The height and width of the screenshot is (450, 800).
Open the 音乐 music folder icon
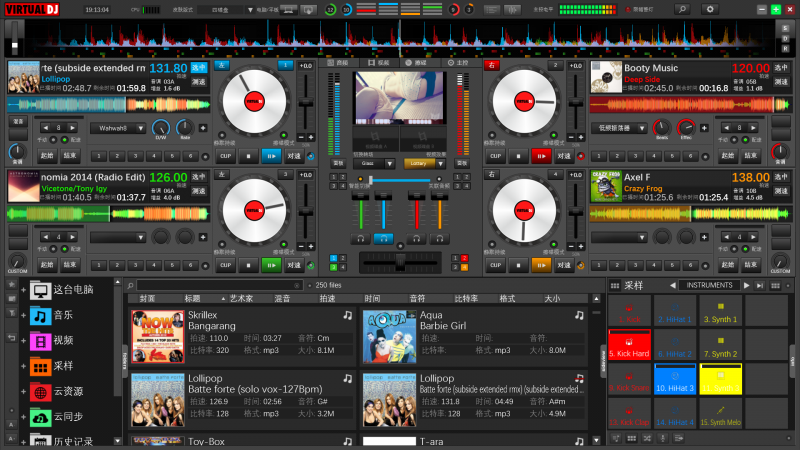(x=40, y=316)
